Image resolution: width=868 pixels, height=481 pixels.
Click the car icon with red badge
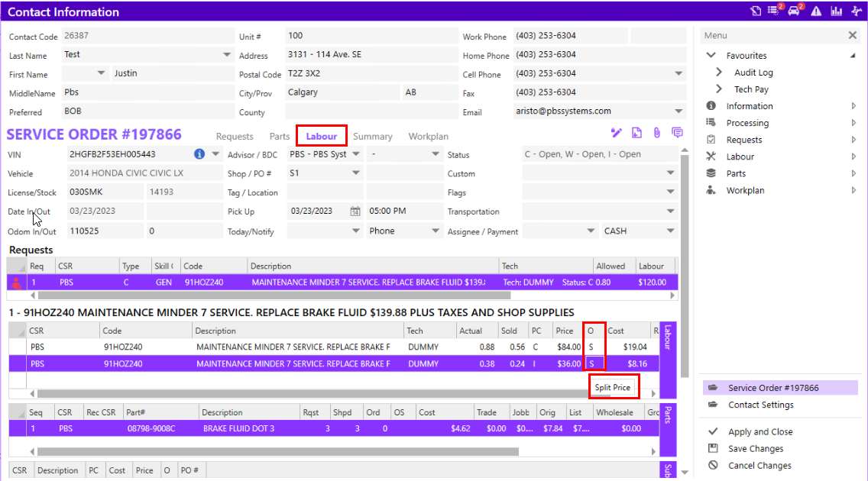click(x=795, y=11)
